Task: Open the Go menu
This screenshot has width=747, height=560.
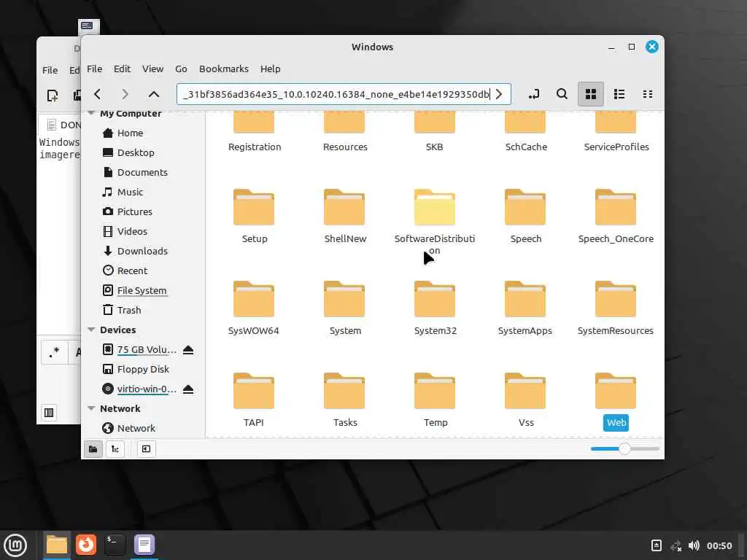Action: [x=181, y=69]
